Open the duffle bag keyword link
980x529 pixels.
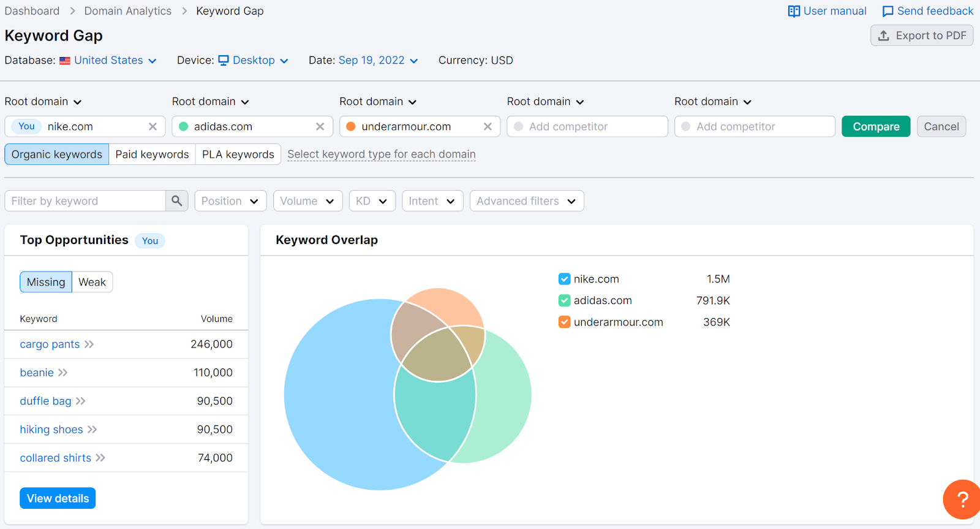click(x=45, y=401)
